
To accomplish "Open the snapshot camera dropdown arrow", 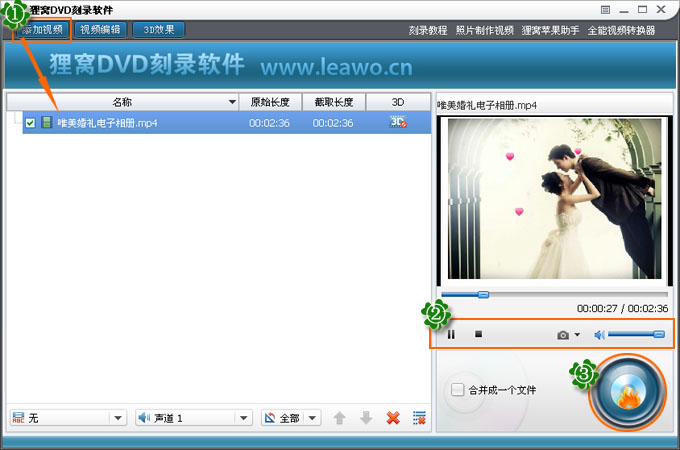I will pos(577,334).
